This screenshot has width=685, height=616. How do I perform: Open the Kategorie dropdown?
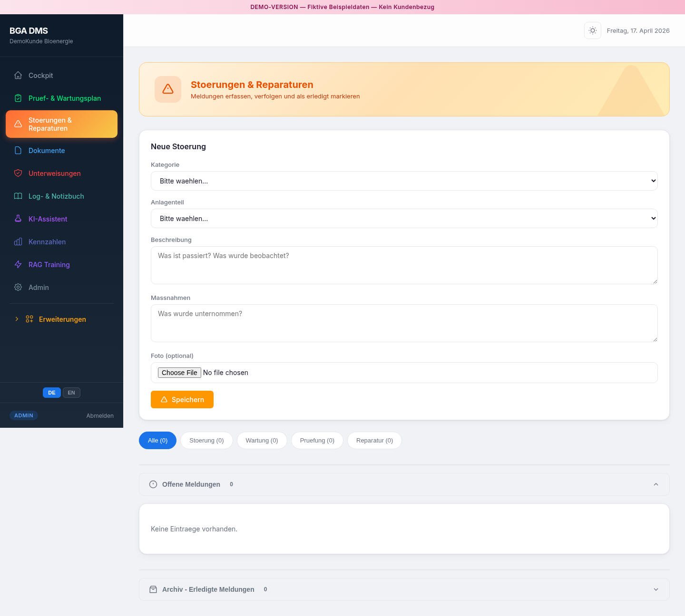(404, 181)
